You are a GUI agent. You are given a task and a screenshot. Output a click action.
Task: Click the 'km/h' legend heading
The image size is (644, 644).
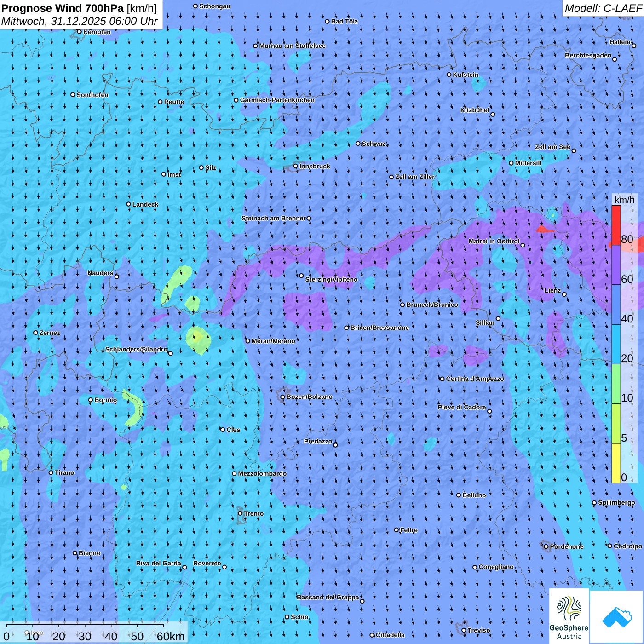(x=624, y=200)
